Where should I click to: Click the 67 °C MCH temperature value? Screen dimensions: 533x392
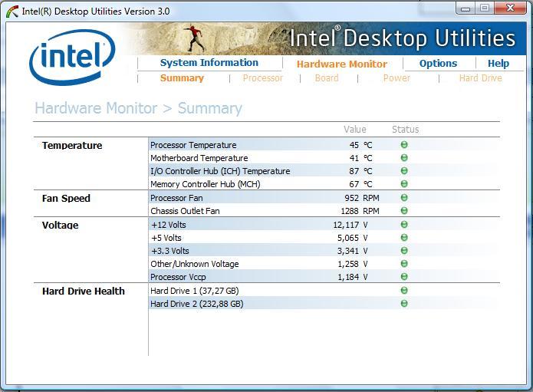(x=360, y=184)
